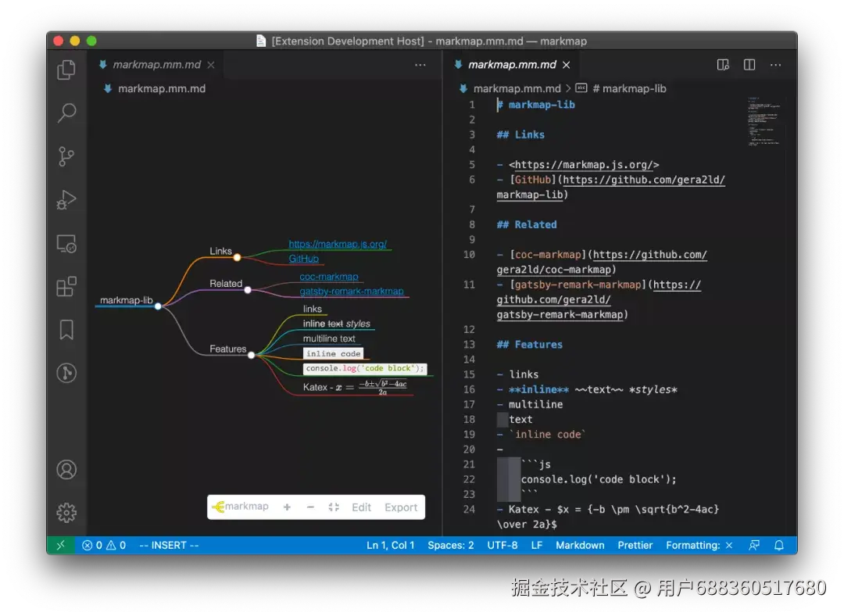Click the inline code node in mindmap

[333, 353]
